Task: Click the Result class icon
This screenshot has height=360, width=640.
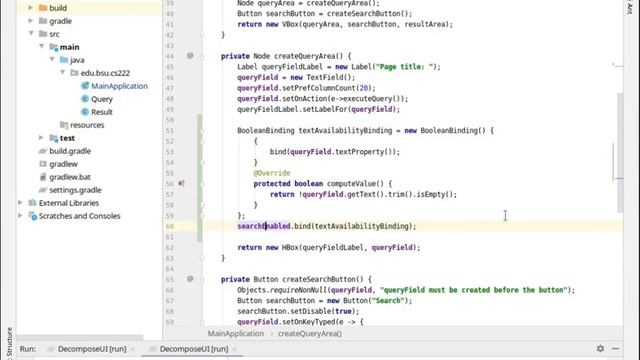Action: (85, 112)
